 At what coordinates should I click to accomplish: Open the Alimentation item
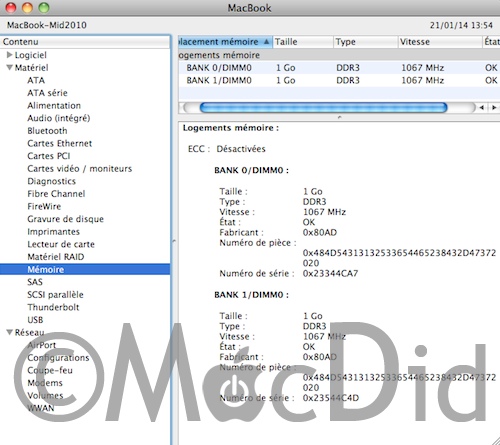pos(54,105)
